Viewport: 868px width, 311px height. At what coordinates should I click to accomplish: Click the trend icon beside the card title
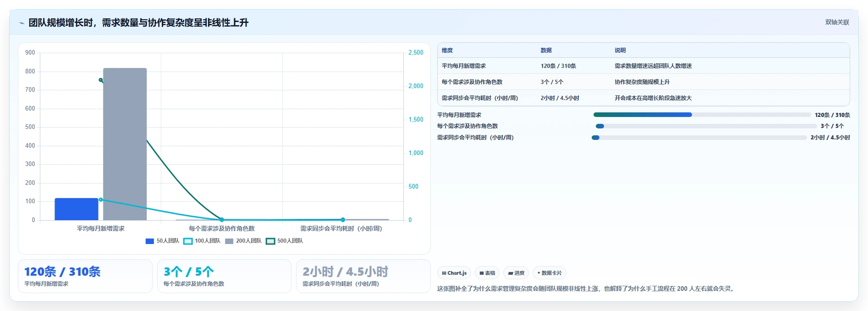[x=22, y=23]
